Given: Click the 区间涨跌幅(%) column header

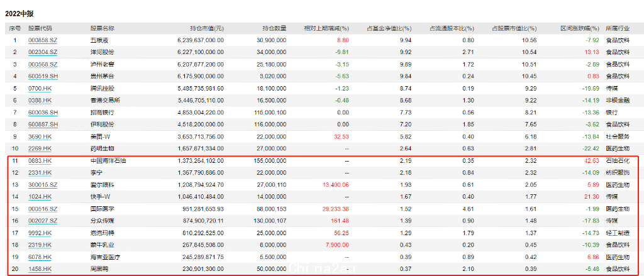Looking at the screenshot, I should [x=579, y=28].
